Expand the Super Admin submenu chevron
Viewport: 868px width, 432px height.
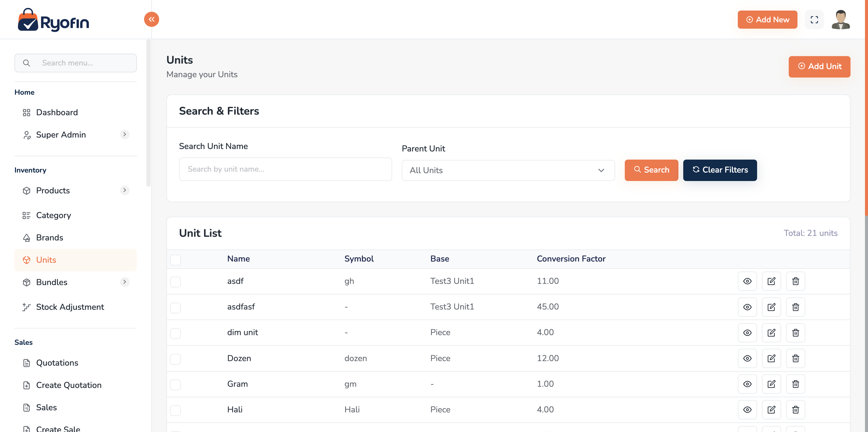coord(125,134)
